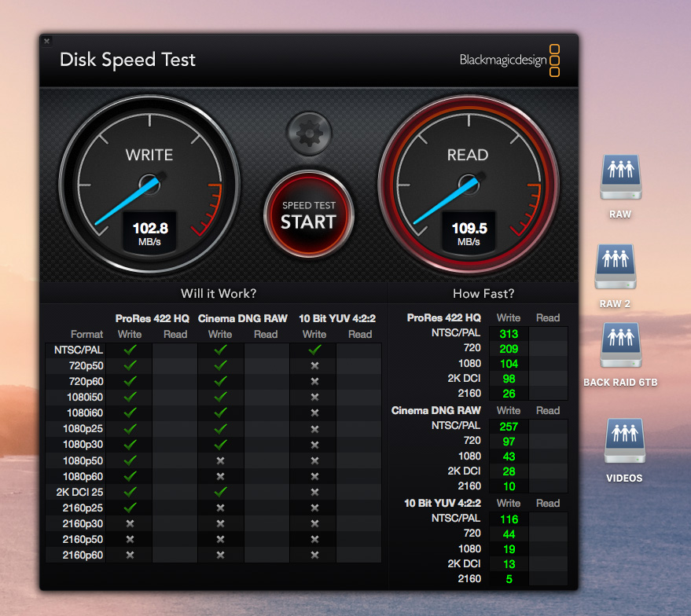Click the 1080i60 format row label

tap(85, 413)
